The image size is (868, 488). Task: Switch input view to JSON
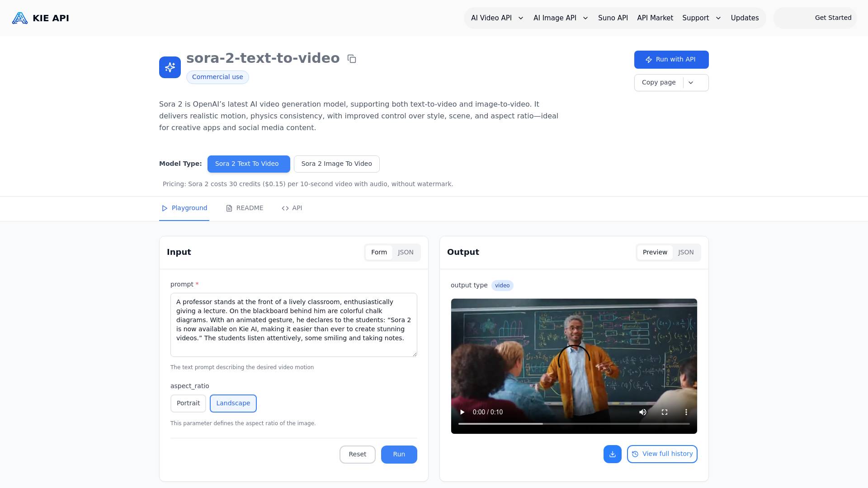point(406,253)
